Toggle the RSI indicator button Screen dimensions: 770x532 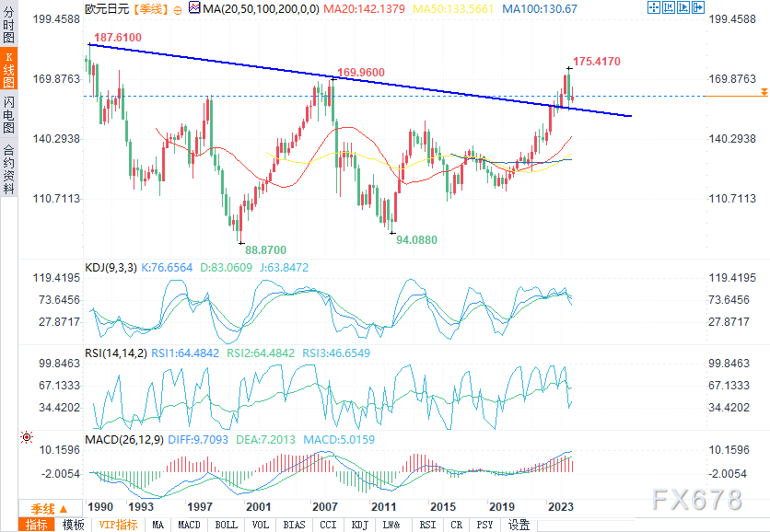tap(427, 525)
